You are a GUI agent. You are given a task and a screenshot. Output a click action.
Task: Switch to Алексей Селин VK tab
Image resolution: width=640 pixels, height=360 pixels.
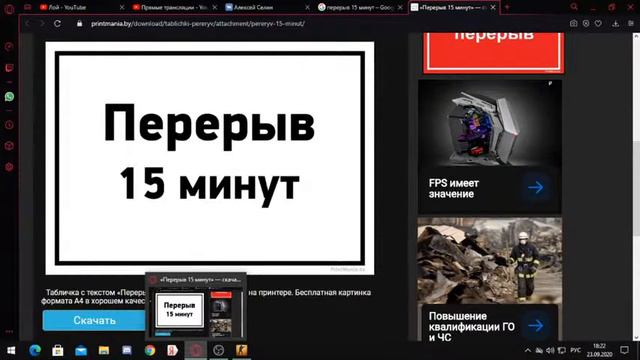268,7
